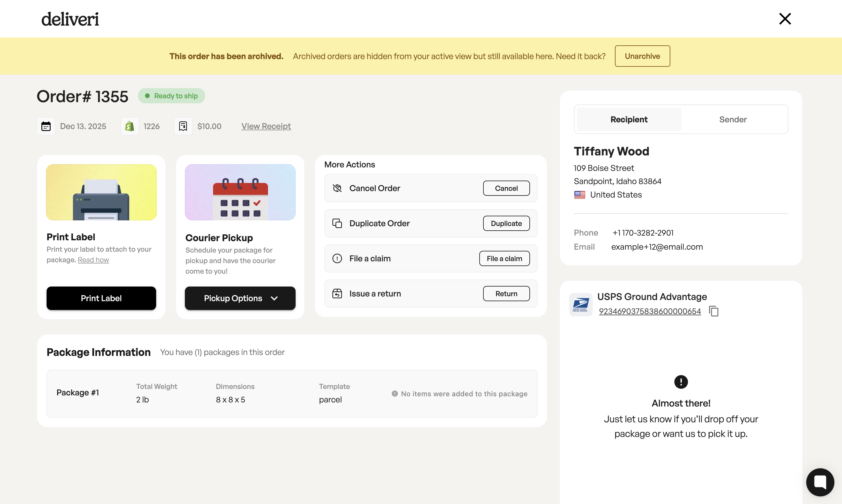The image size is (842, 504).
Task: Click the black Print Label button
Action: pyautogui.click(x=101, y=298)
